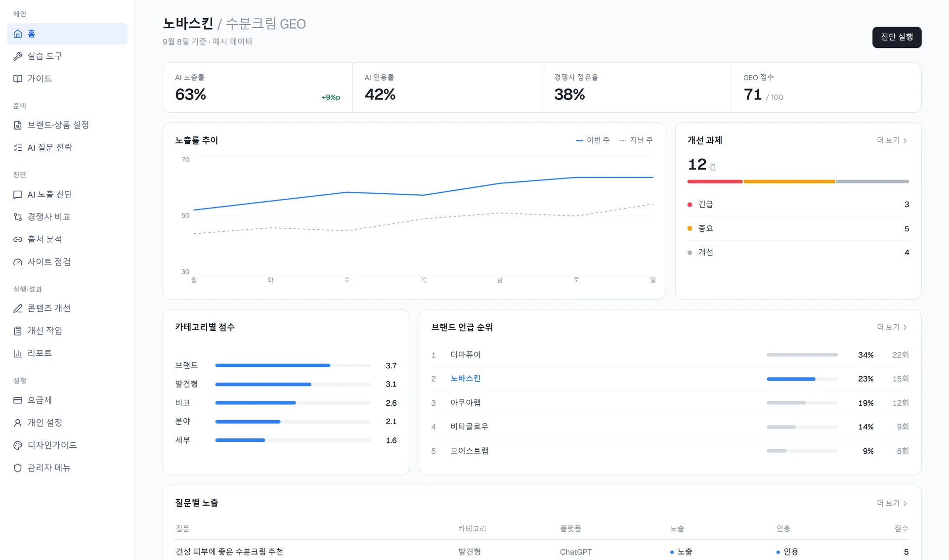Click the book icon for 가이드
The width and height of the screenshot is (949, 560).
[x=18, y=79]
